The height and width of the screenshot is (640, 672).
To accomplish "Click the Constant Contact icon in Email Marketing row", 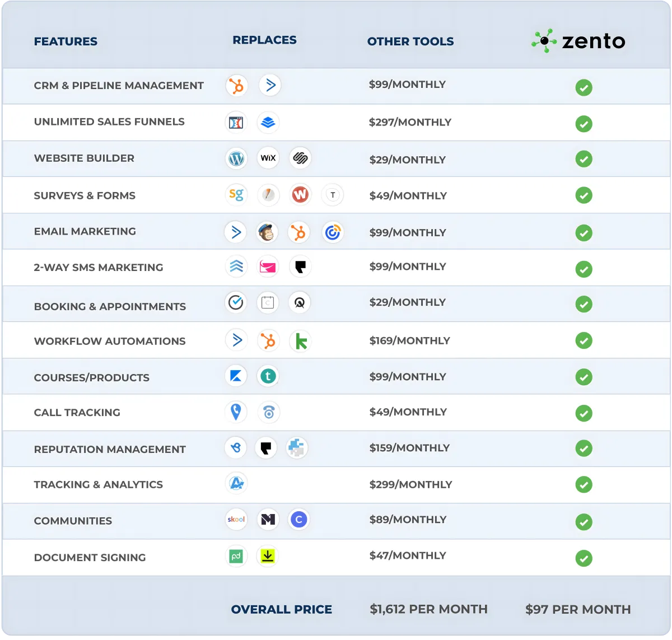I will (333, 232).
